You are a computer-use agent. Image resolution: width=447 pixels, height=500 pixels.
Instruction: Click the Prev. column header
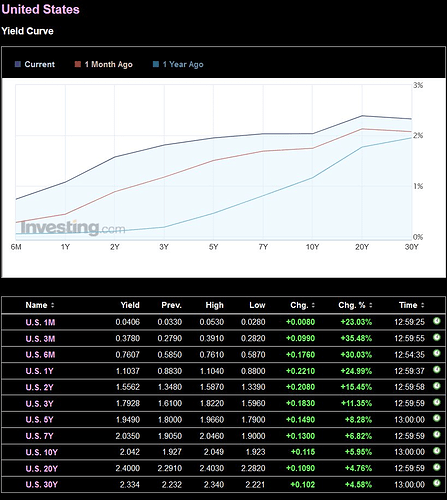point(172,305)
